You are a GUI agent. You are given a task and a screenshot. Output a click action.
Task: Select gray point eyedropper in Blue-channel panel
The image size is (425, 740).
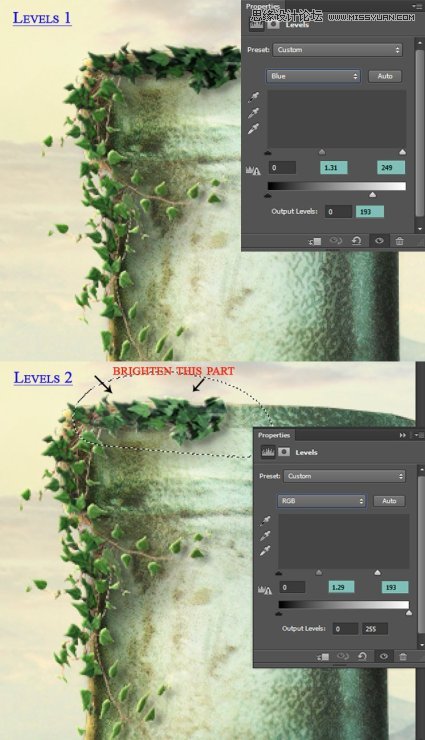tap(254, 113)
